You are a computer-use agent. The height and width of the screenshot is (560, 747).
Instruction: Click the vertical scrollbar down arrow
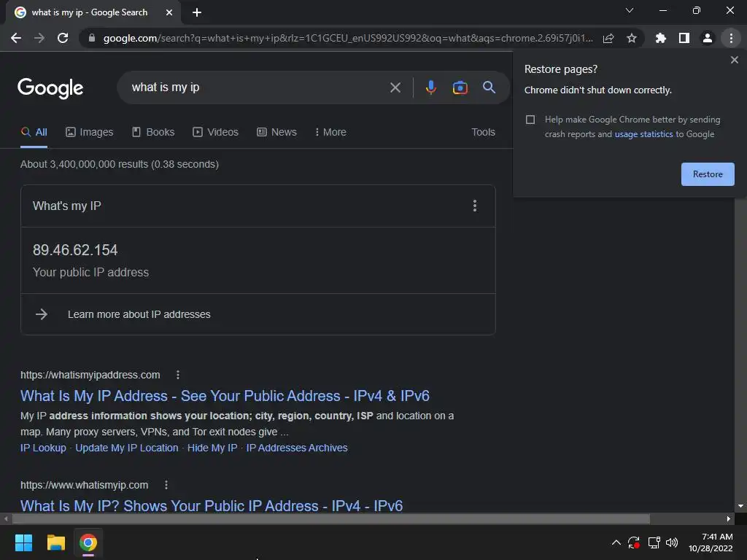point(740,506)
